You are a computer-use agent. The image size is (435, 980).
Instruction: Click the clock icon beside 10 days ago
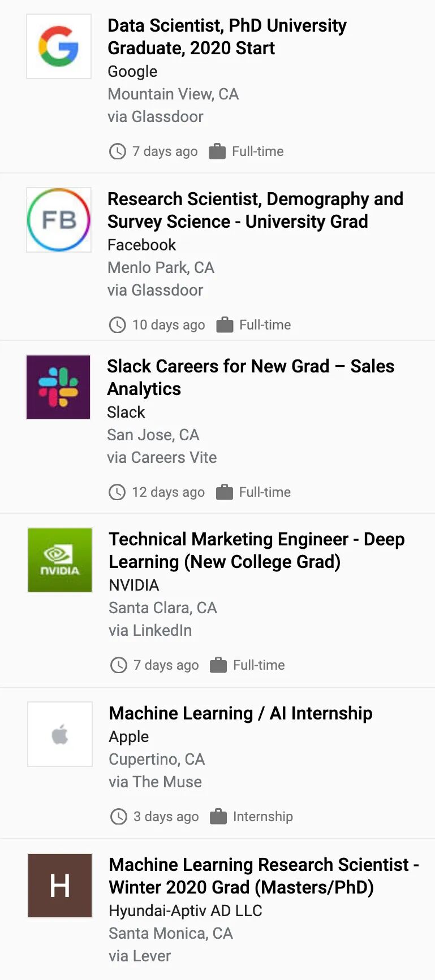click(x=117, y=325)
